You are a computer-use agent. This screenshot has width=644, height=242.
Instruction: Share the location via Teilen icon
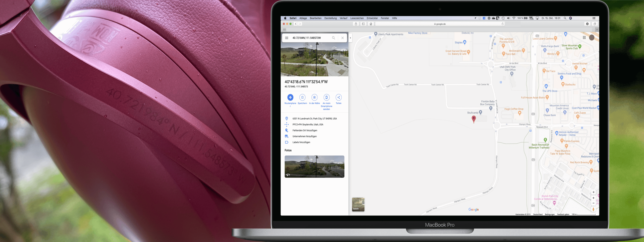click(x=338, y=97)
